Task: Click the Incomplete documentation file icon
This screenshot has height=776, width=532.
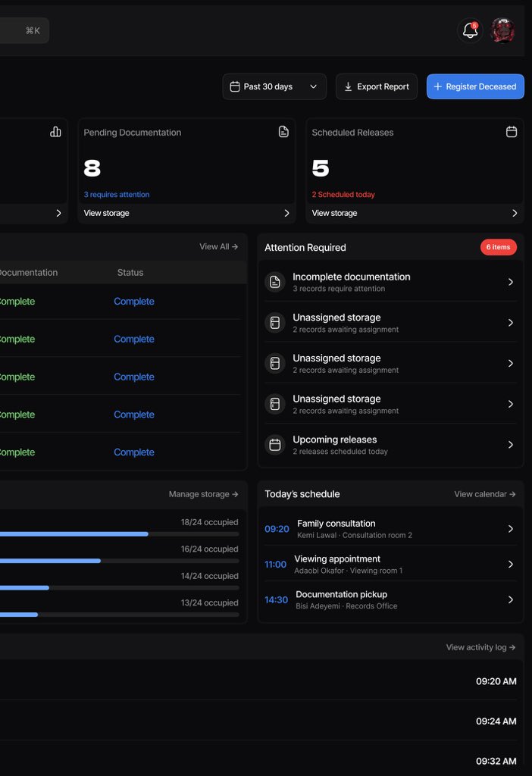Action: [274, 282]
